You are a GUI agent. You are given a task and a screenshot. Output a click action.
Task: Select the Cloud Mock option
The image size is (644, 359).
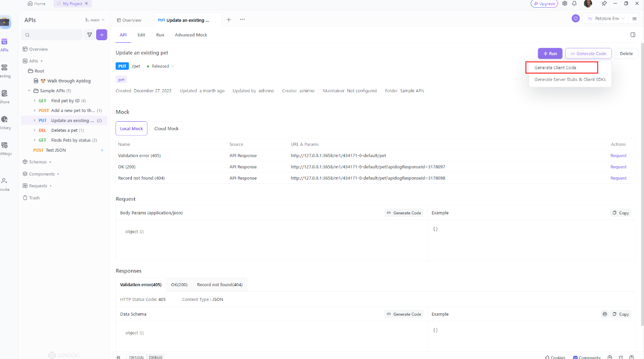[x=166, y=129]
